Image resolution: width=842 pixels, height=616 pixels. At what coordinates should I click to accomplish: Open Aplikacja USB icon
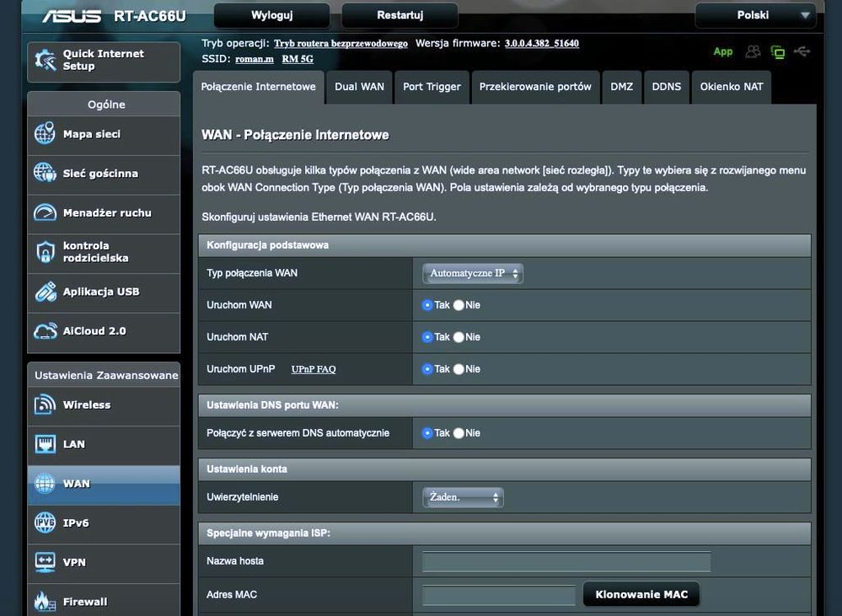45,292
